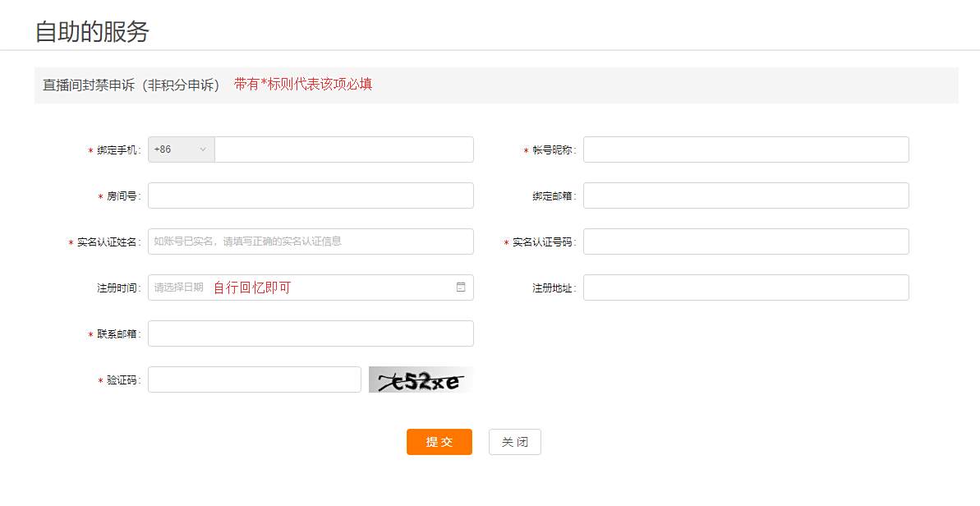Focus the 绑定邮箱 input field
This screenshot has height=506, width=980.
746,195
